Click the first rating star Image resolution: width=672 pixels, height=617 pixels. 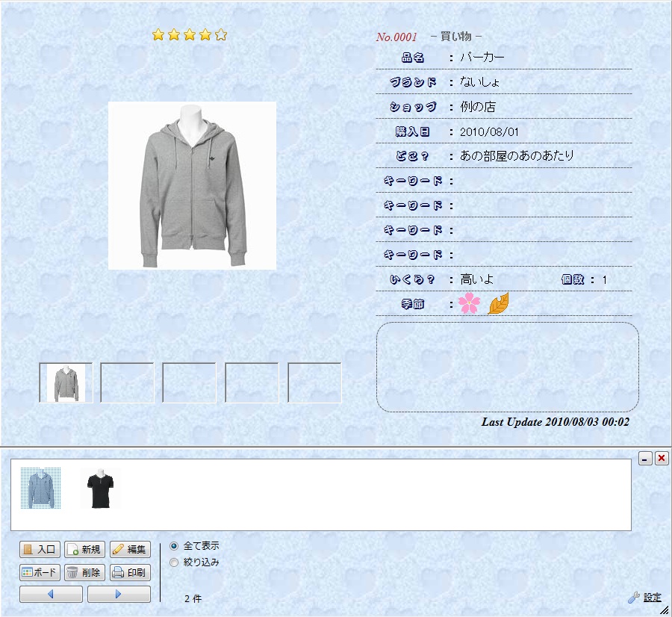click(158, 34)
